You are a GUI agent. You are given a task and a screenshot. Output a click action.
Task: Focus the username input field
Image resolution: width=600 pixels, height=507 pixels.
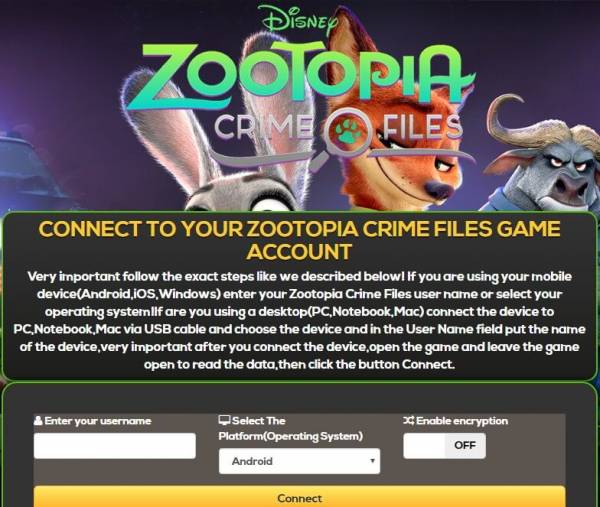coord(115,446)
